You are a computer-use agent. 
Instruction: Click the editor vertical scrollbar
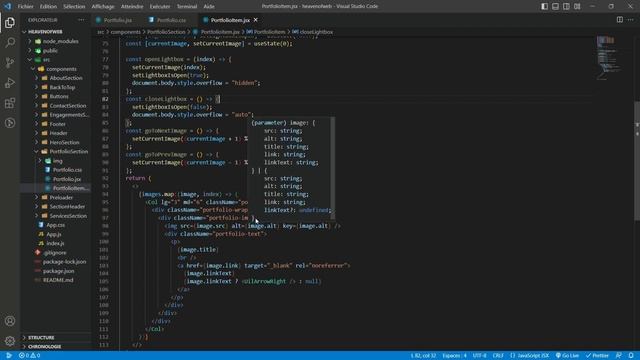637,160
